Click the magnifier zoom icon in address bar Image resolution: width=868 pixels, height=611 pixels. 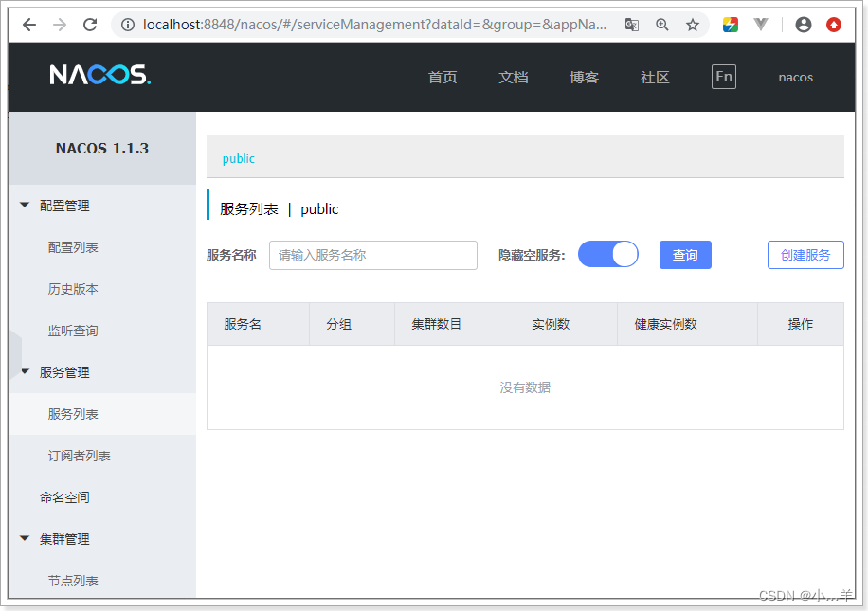[661, 25]
